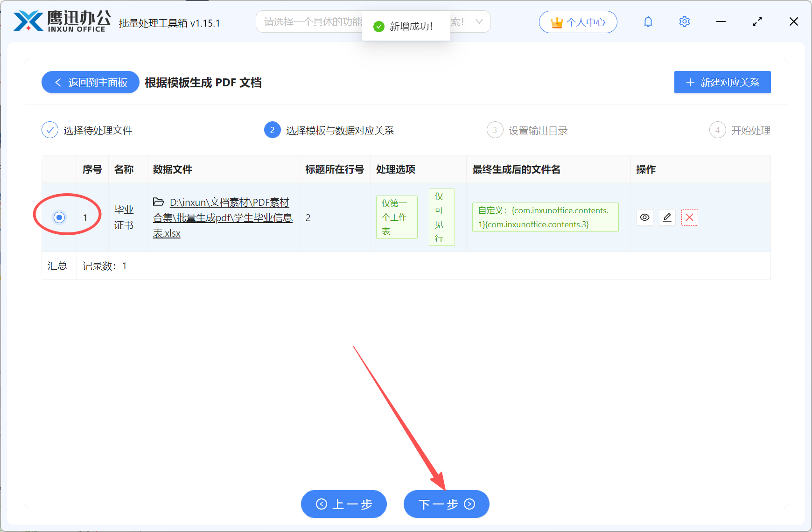Click the crown icon next to 个人中心
Screen dimensions: 812x532
click(x=556, y=21)
